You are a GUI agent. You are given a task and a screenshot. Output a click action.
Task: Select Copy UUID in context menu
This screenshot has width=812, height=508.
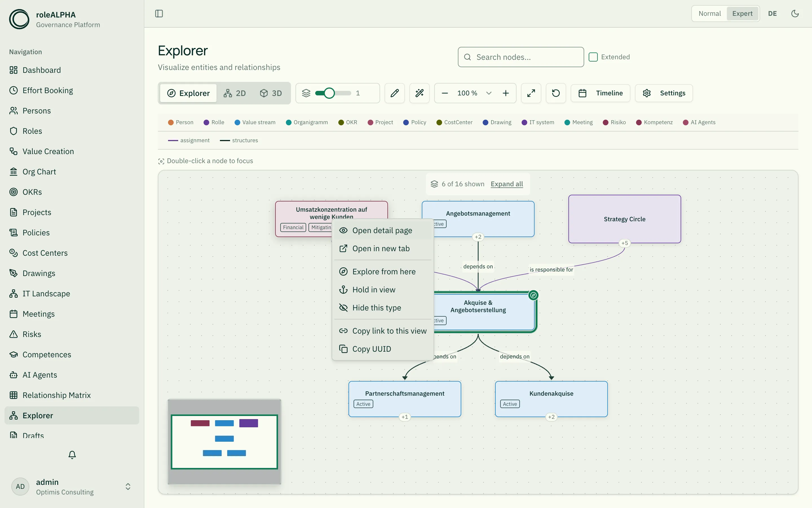pyautogui.click(x=383, y=349)
